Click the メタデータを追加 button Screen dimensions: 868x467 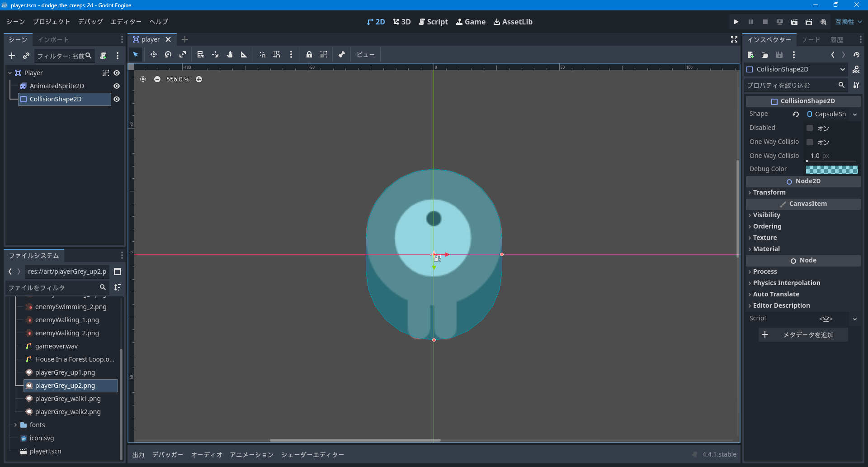[803, 335]
